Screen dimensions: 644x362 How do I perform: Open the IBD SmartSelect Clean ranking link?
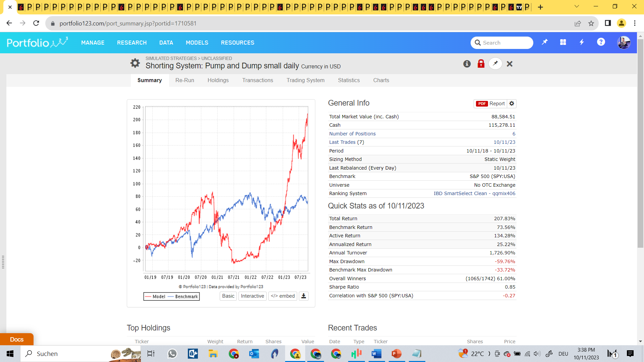[x=474, y=193]
